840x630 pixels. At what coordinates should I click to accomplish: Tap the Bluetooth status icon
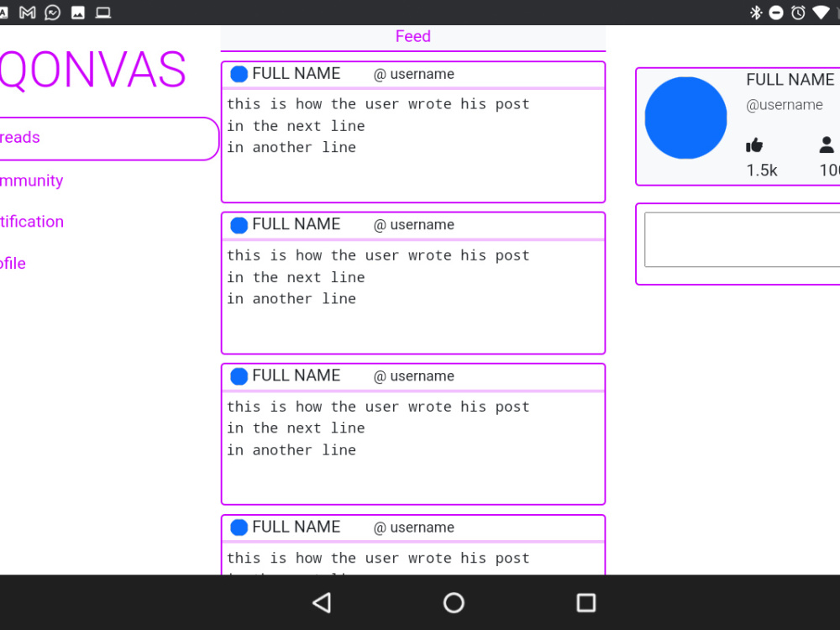coord(755,13)
